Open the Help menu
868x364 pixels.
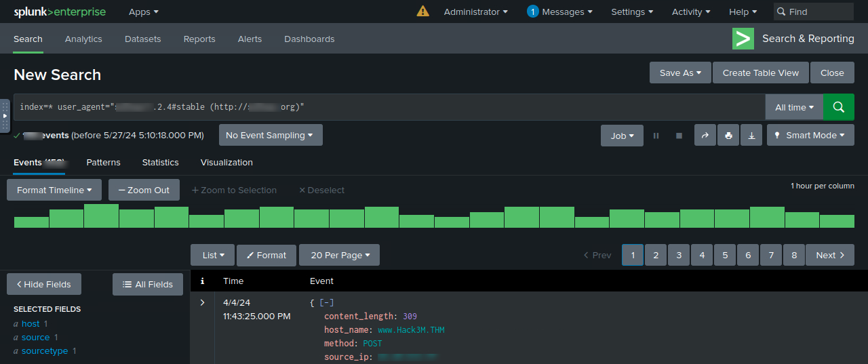(743, 12)
